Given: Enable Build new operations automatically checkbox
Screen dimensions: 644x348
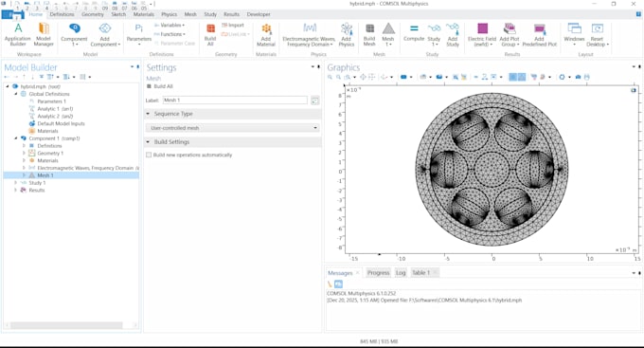Looking at the screenshot, I should coord(149,156).
